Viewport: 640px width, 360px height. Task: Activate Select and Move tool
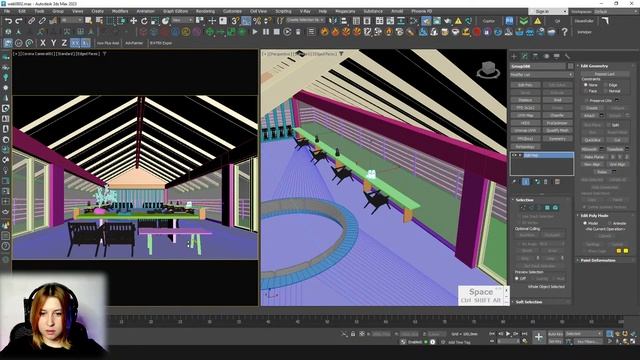pos(133,21)
